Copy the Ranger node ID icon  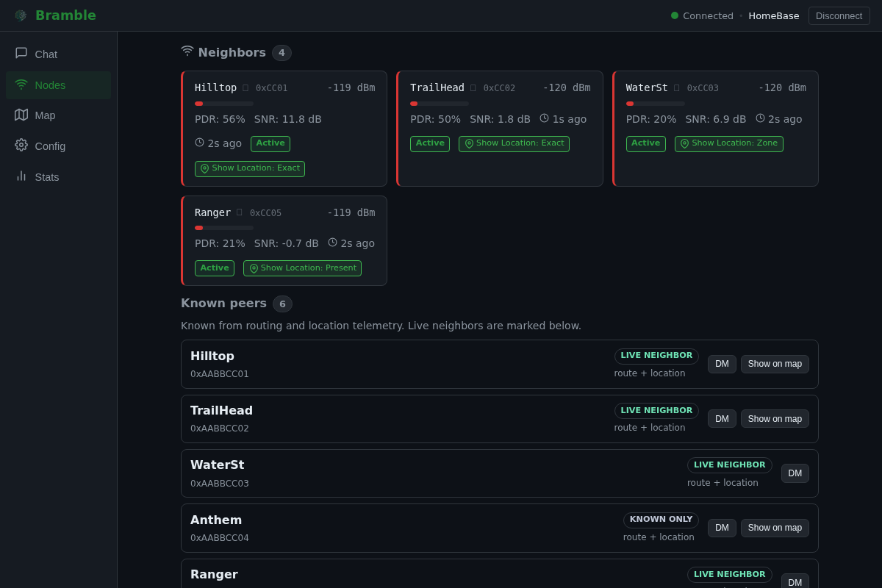pos(240,213)
